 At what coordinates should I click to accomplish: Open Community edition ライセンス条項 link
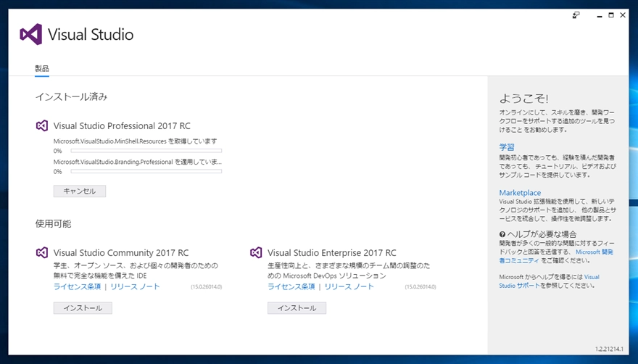click(77, 286)
